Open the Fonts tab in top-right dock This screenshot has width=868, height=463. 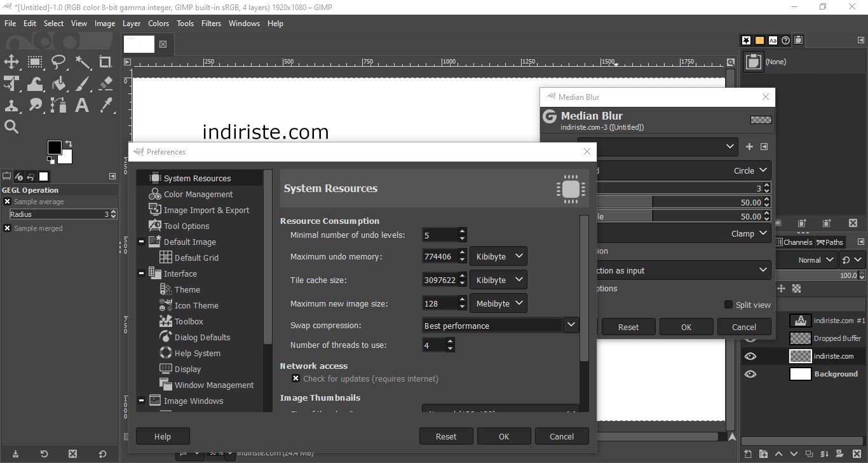pos(773,40)
